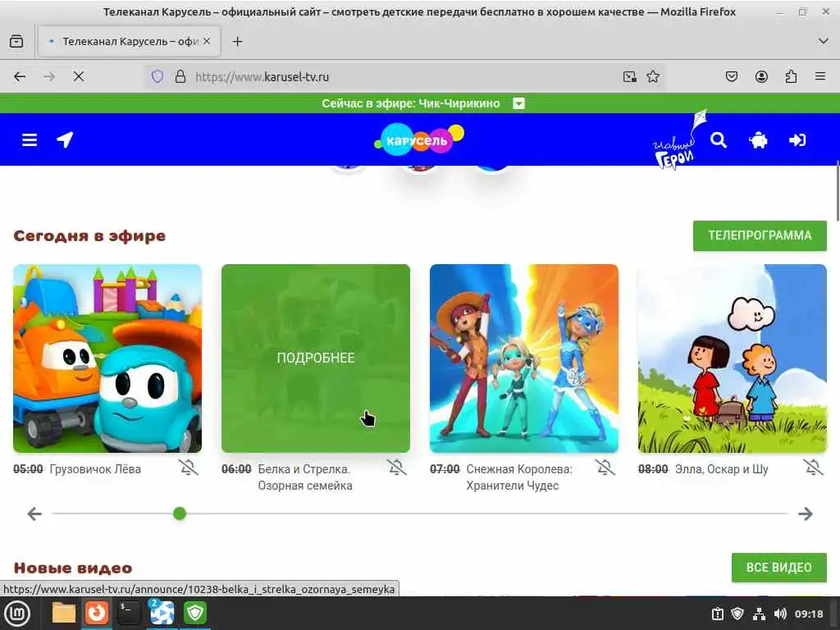Click ПОДРОБНЕЕ on the green card
The width and height of the screenshot is (840, 630).
(316, 358)
